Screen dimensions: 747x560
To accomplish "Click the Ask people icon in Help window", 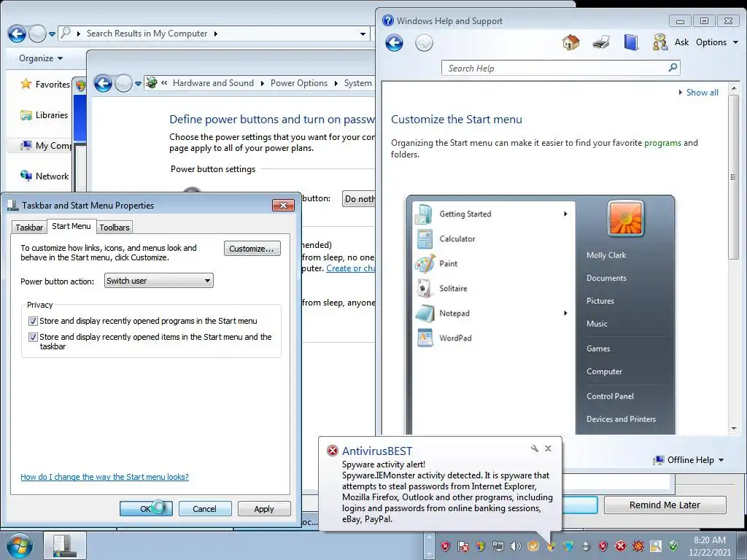I will pos(659,42).
